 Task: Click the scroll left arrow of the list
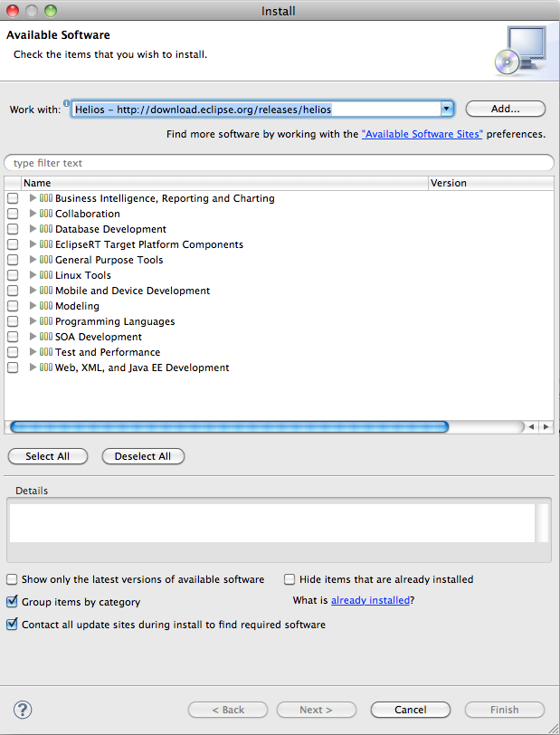531,426
